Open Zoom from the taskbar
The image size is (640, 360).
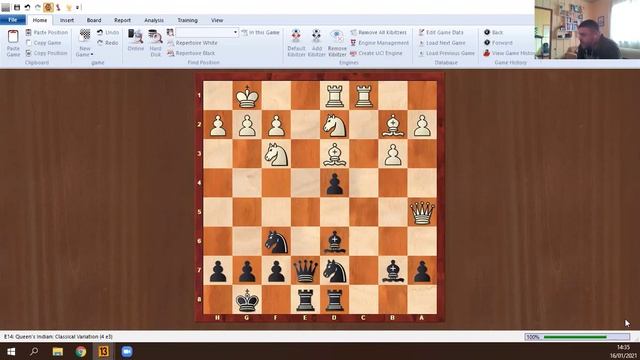coord(127,351)
